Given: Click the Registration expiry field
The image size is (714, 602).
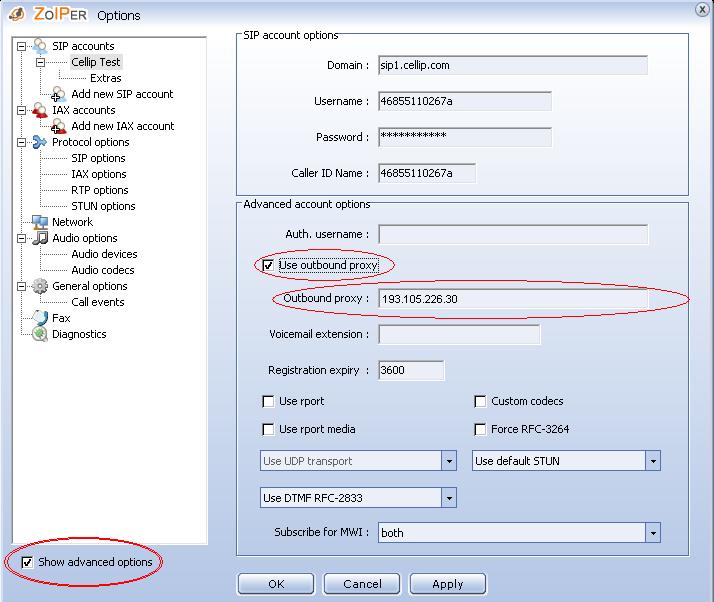Looking at the screenshot, I should [411, 370].
